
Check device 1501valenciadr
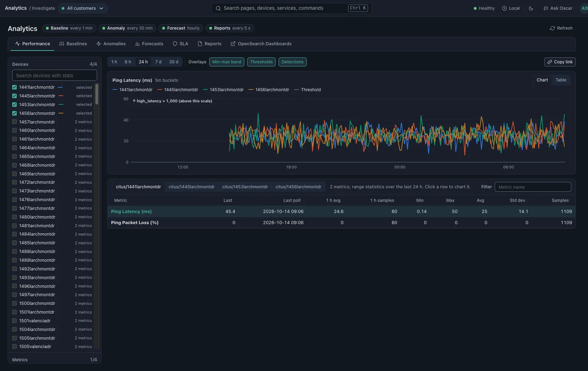pyautogui.click(x=14, y=321)
